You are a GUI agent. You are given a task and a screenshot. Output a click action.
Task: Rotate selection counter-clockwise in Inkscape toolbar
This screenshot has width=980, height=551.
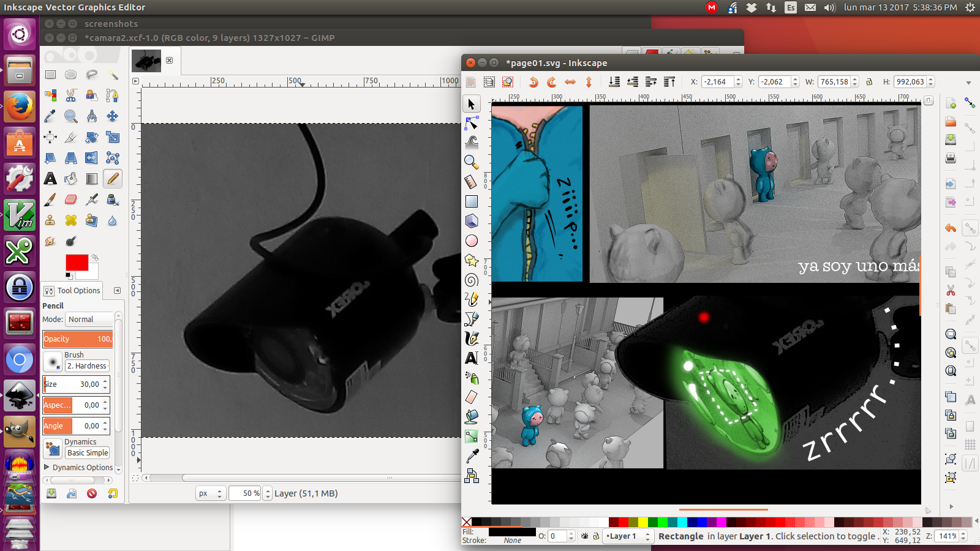pos(533,82)
